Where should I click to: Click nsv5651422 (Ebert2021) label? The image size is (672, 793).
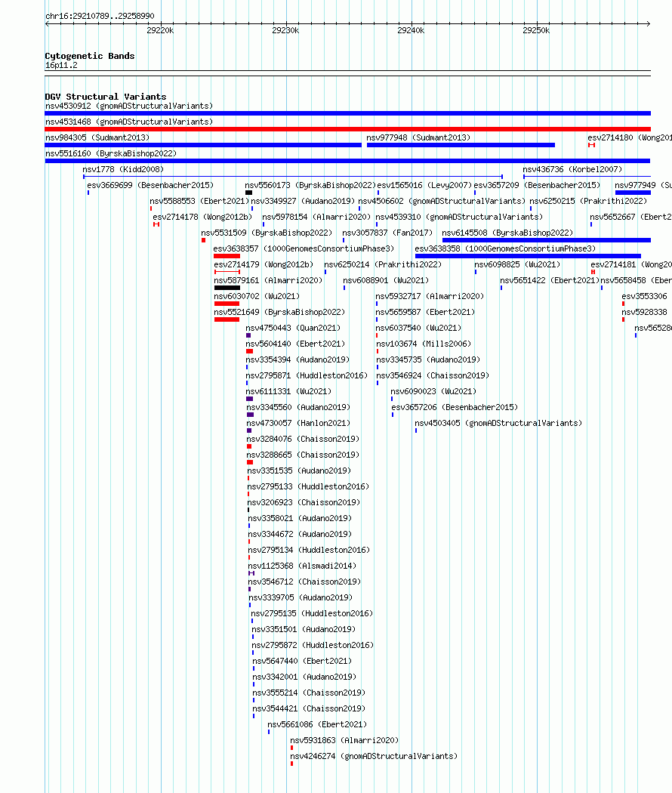(550, 280)
